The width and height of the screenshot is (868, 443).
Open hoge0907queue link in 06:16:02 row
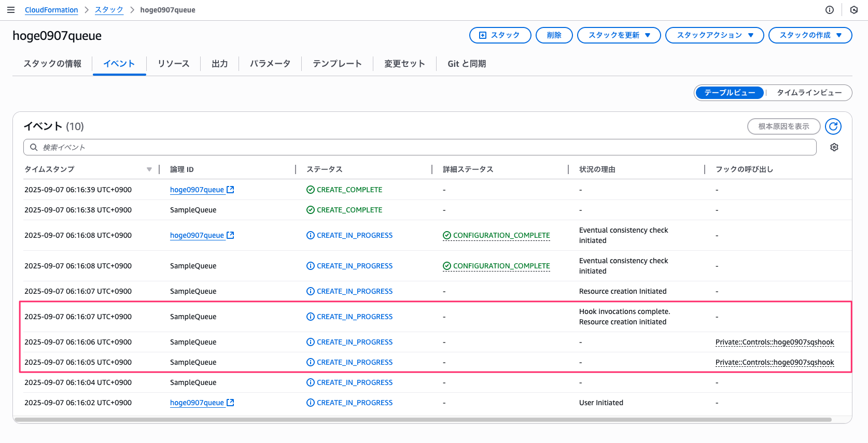pyautogui.click(x=197, y=403)
